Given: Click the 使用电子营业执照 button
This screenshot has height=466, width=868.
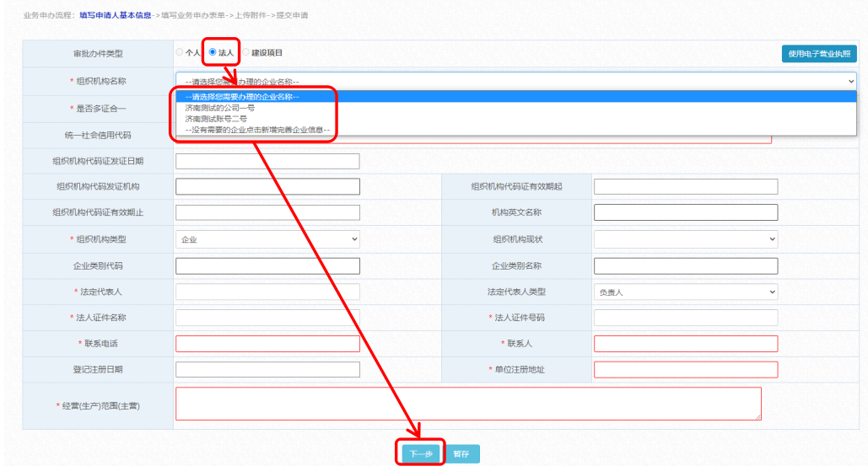Looking at the screenshot, I should (x=819, y=54).
